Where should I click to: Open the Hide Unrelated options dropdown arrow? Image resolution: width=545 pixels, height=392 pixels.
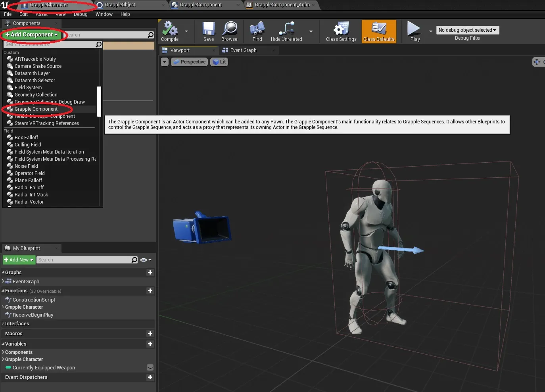tap(311, 31)
